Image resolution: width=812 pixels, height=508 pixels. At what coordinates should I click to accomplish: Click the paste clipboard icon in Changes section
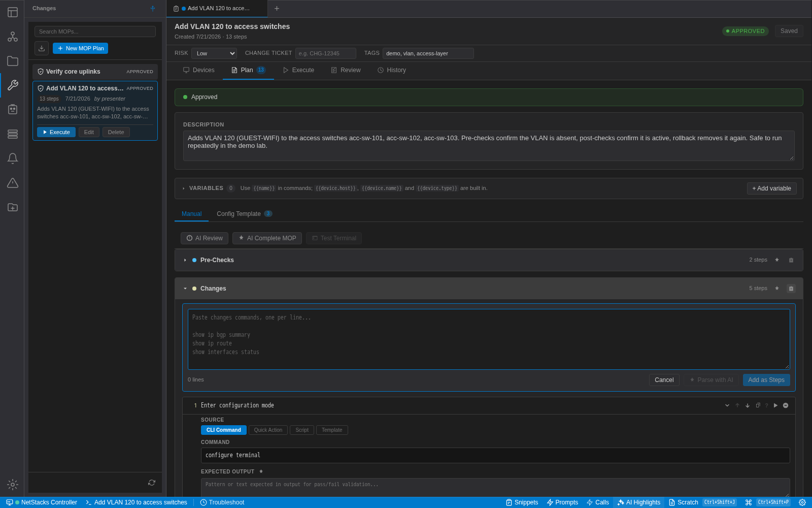[x=791, y=289]
